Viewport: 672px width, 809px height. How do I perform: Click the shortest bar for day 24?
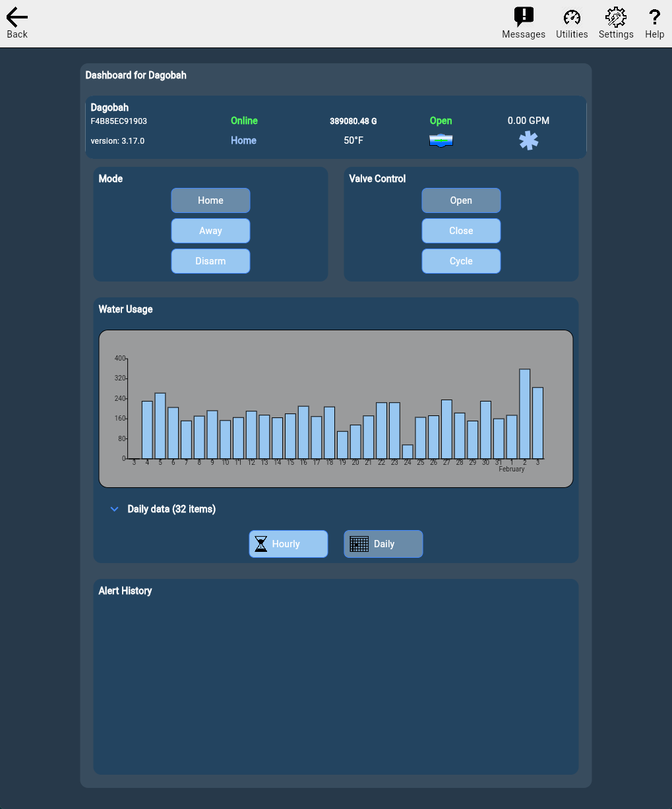pos(408,452)
